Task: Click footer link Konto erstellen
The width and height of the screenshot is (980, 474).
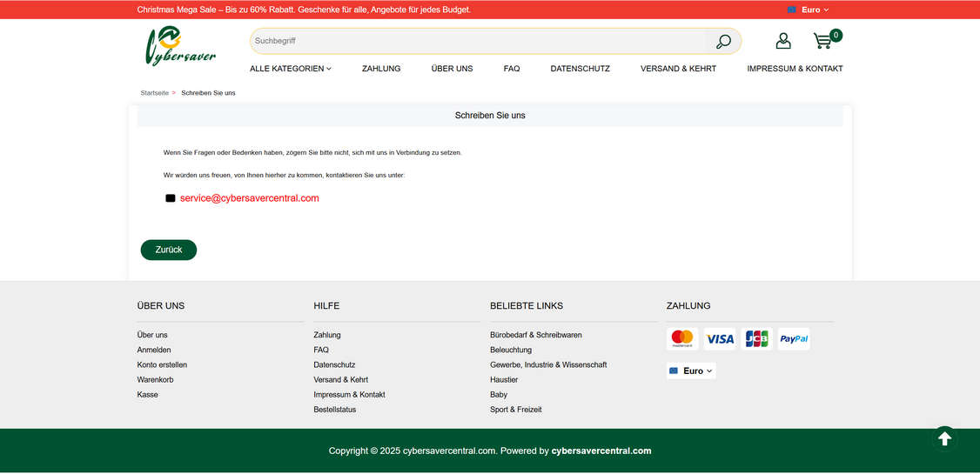Action: pyautogui.click(x=162, y=365)
